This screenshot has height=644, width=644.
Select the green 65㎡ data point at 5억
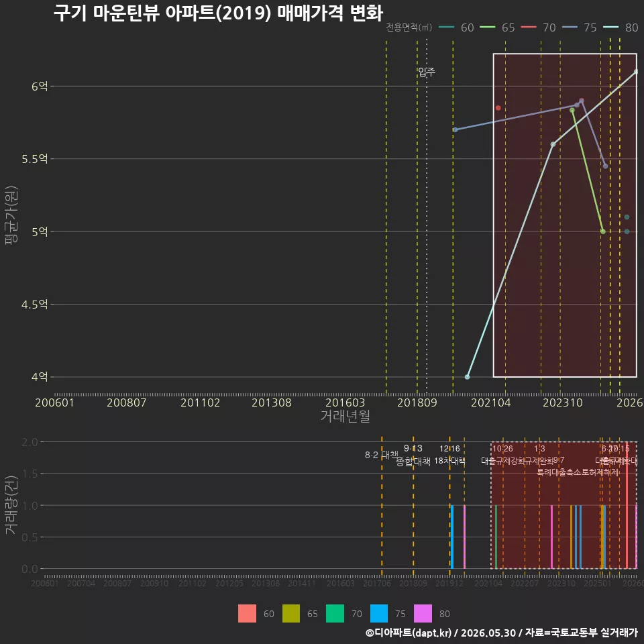[x=602, y=231]
